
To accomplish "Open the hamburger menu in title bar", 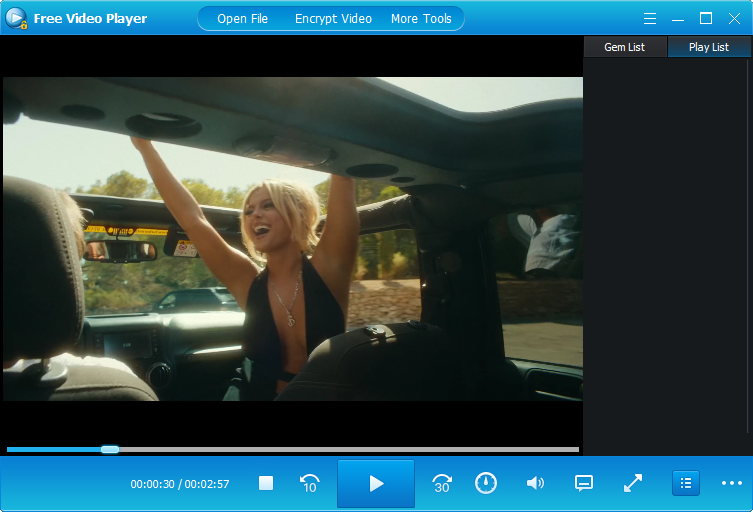I will point(650,19).
